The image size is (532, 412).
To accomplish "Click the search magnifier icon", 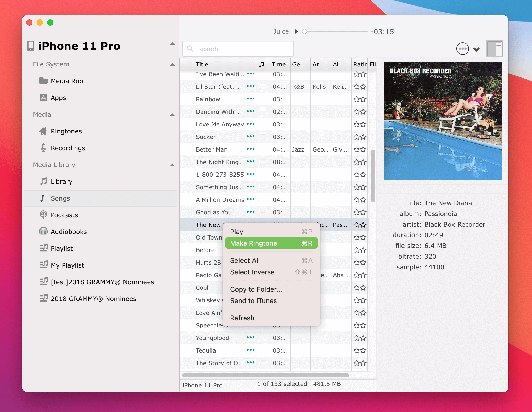I will click(x=190, y=49).
